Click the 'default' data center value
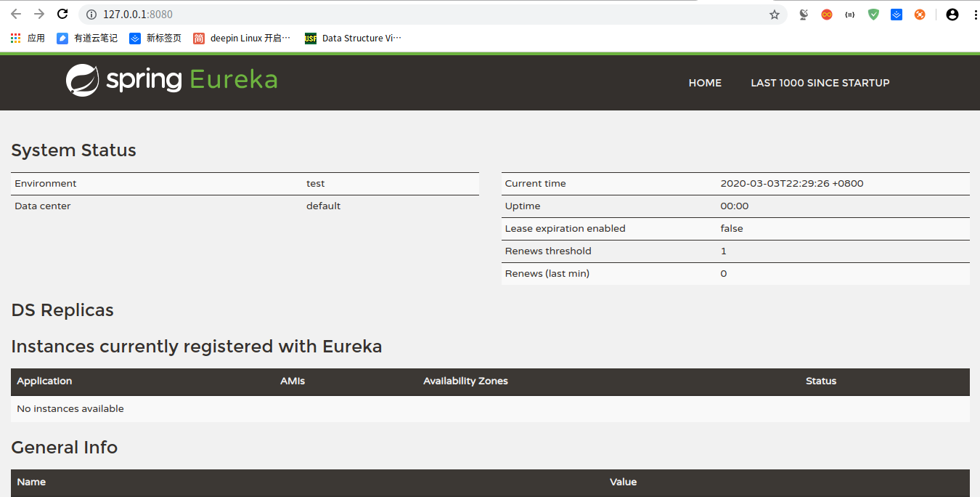Image resolution: width=980 pixels, height=497 pixels. (x=323, y=206)
